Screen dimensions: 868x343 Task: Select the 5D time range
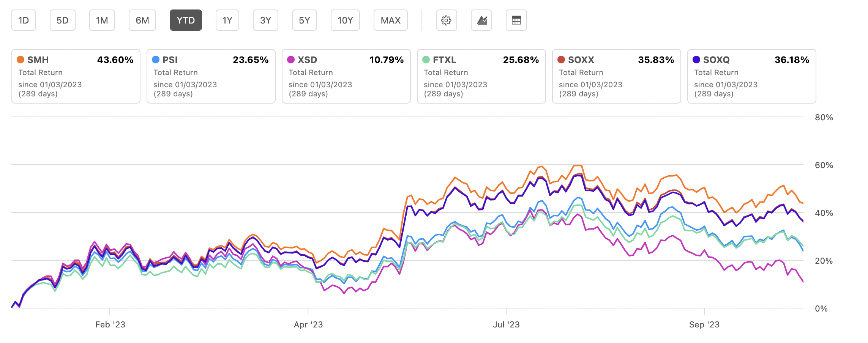(63, 20)
